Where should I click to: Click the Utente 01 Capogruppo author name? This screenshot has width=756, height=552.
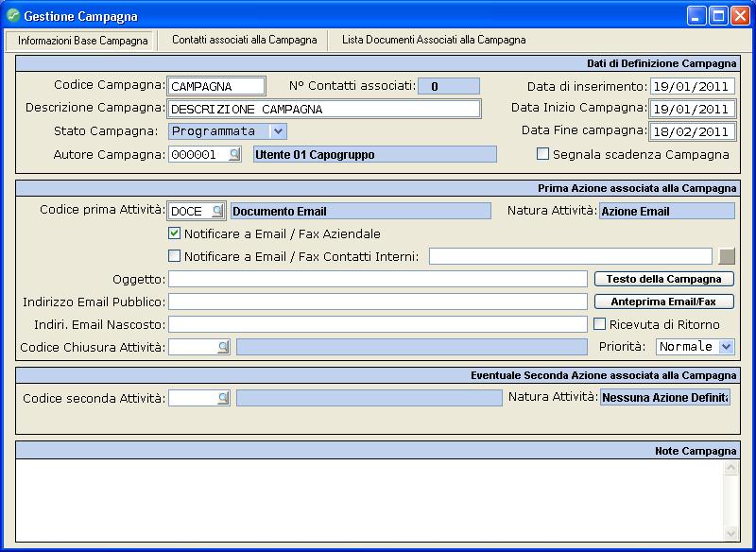click(374, 154)
